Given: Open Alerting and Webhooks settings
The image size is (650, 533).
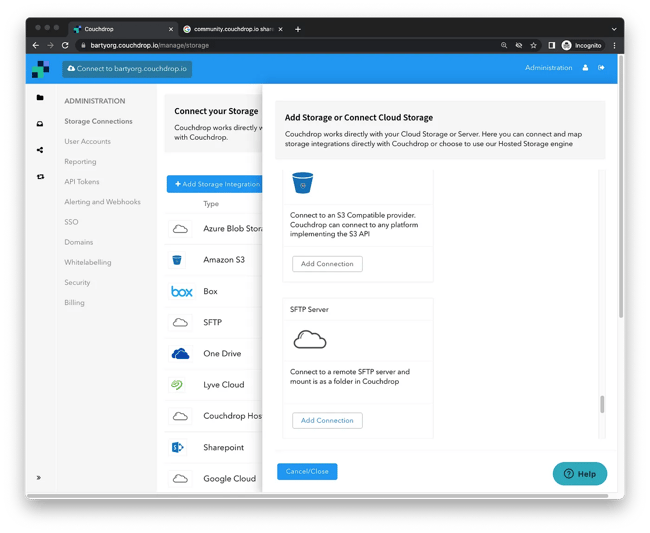Looking at the screenshot, I should [102, 202].
